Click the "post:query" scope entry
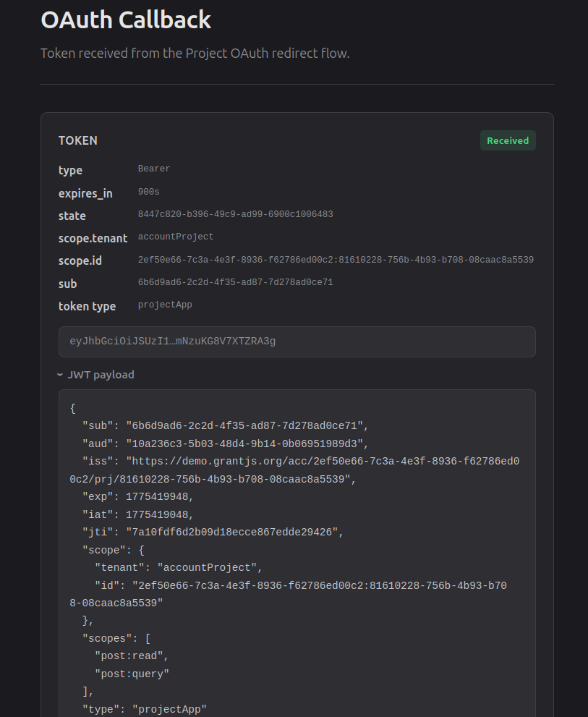This screenshot has height=717, width=588. click(x=132, y=674)
